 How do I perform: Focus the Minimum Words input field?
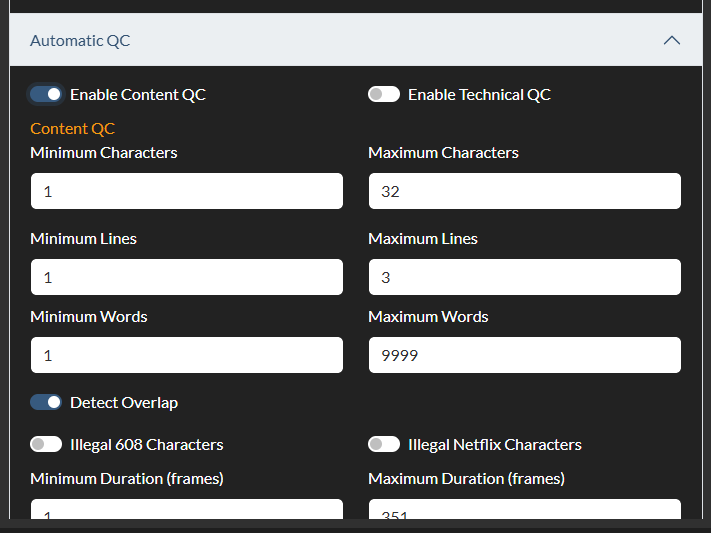186,355
